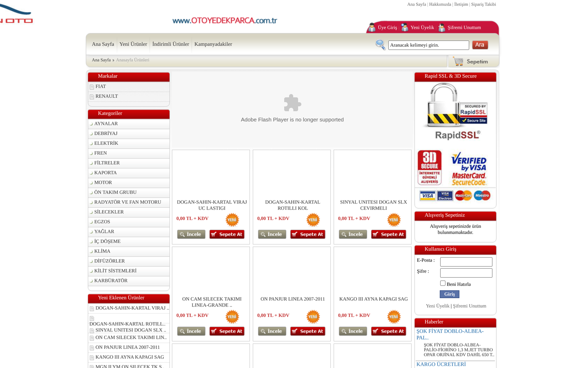The height and width of the screenshot is (368, 588).
Task: Click the Verified by Visa logo
Action: click(x=469, y=162)
